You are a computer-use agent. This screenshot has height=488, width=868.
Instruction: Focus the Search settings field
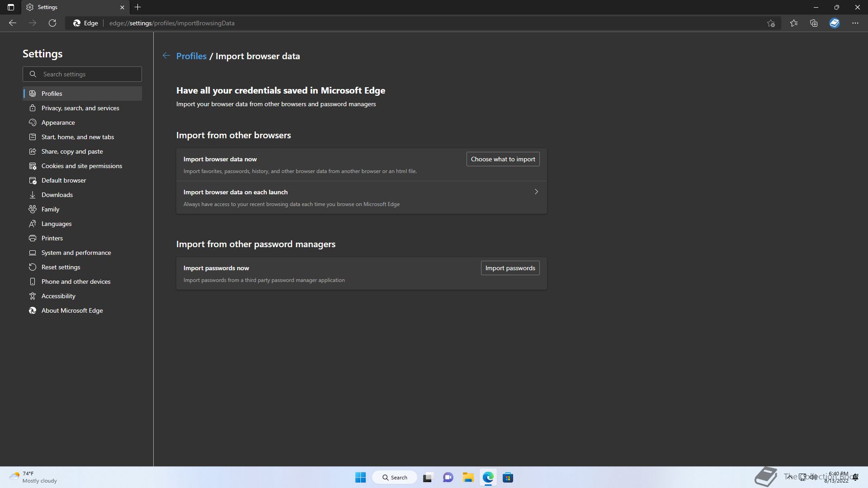click(x=82, y=74)
